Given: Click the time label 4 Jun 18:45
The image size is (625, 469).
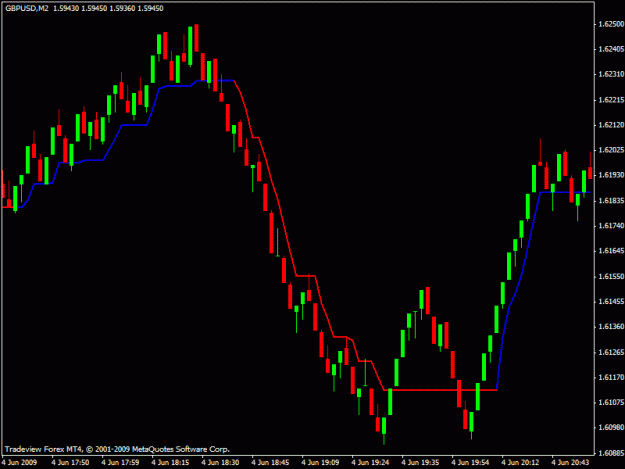Looking at the screenshot, I should tap(270, 463).
